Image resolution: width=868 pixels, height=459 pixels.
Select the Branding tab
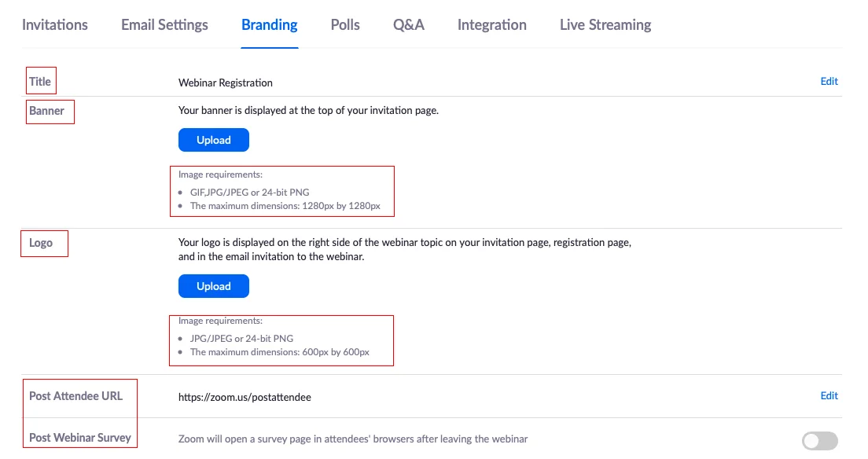point(269,24)
